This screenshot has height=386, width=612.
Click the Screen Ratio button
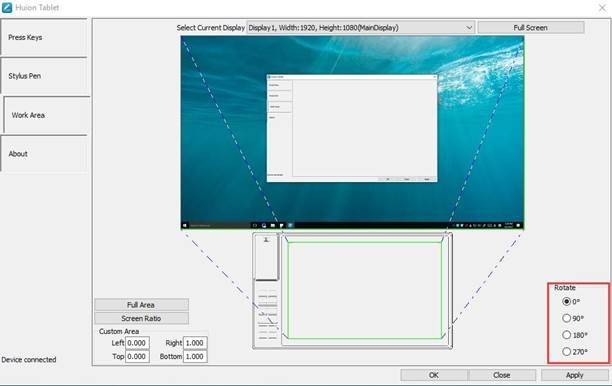(x=141, y=318)
